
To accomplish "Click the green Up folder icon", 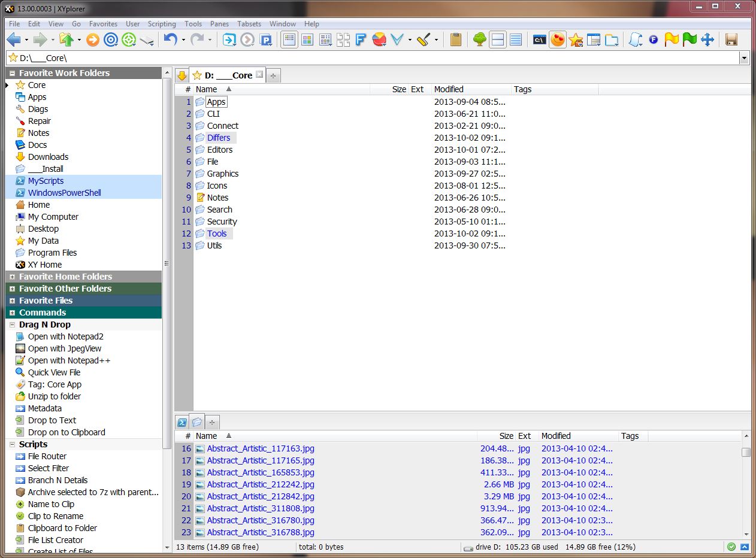I will click(x=66, y=40).
